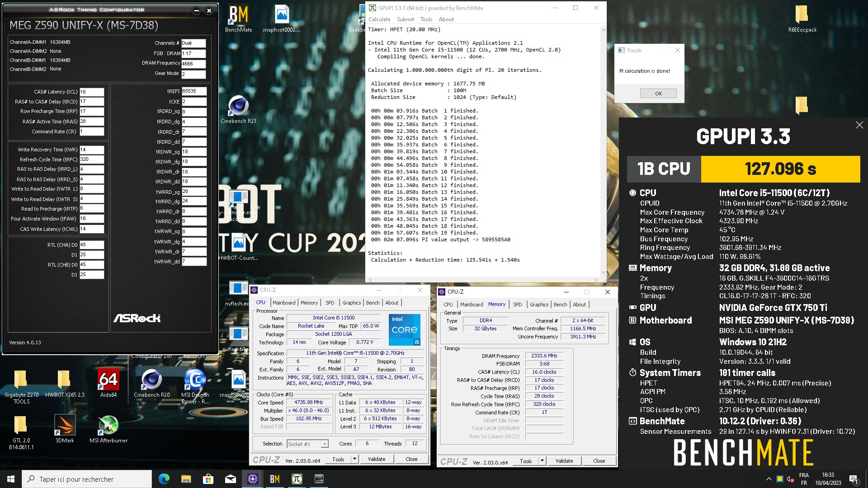The height and width of the screenshot is (488, 868).
Task: Launch MSI Afterburner from the desktop
Action: click(x=108, y=429)
